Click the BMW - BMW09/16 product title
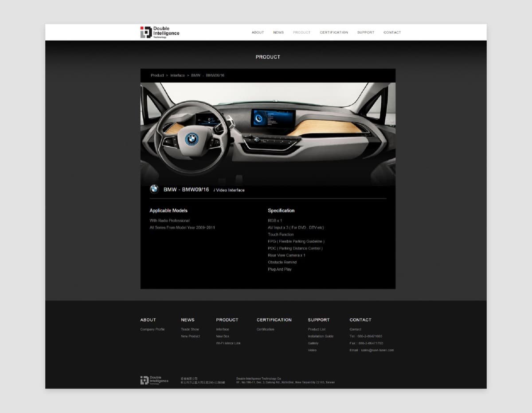This screenshot has width=532, height=413. (x=186, y=189)
